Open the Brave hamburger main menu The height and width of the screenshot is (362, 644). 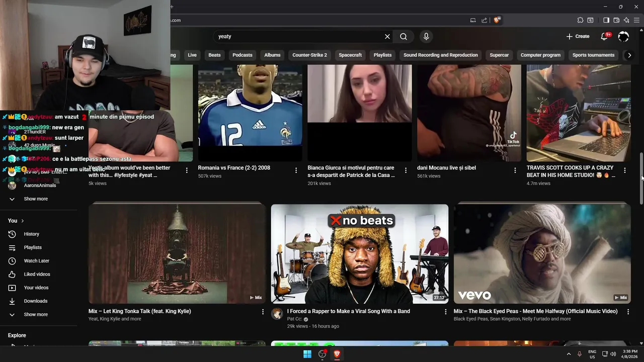[x=636, y=20]
